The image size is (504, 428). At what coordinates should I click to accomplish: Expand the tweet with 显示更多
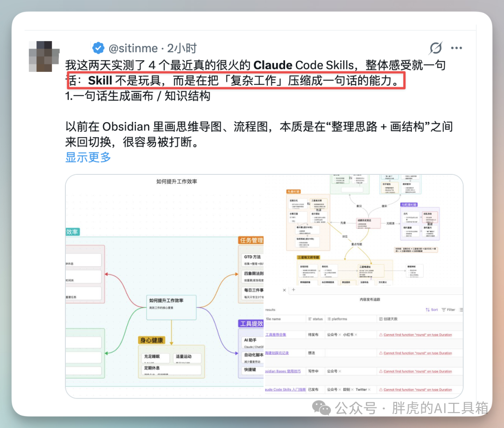click(88, 157)
